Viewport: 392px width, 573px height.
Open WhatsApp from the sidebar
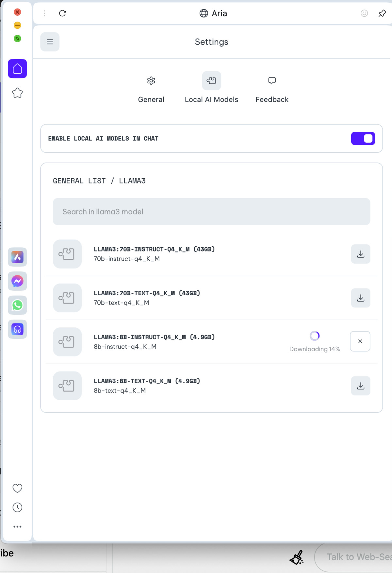coord(18,305)
